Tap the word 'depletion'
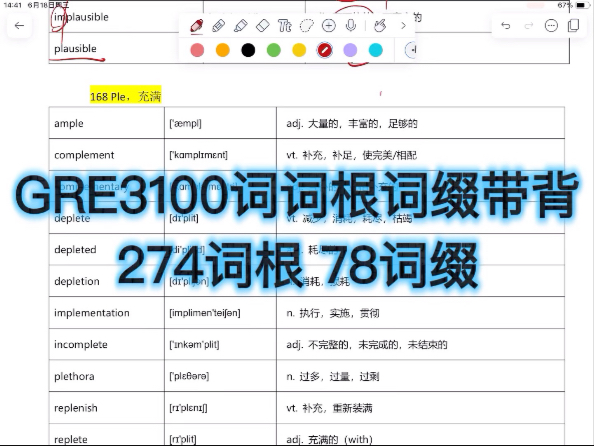 coord(77,281)
